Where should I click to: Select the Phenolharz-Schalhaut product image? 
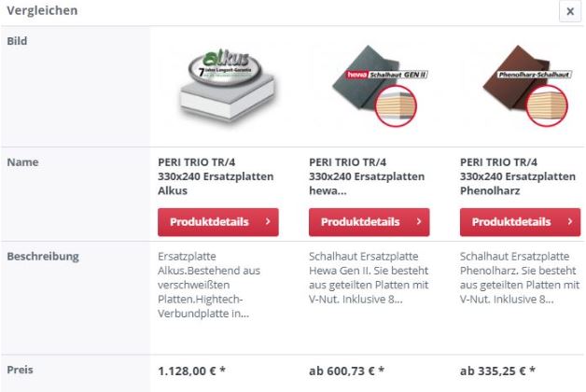(527, 87)
